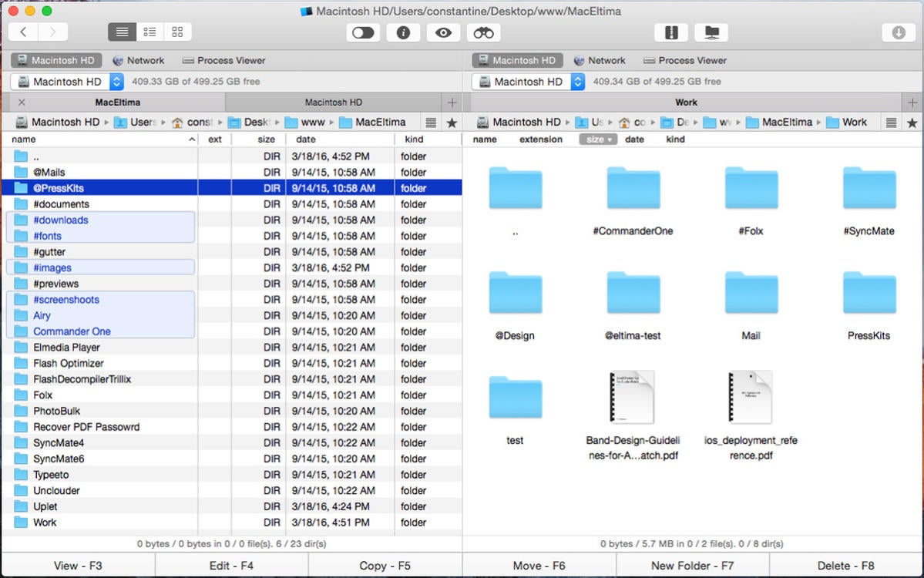924x578 pixels.
Task: Click Macintosh HD in left breadcrumb
Action: (57, 122)
